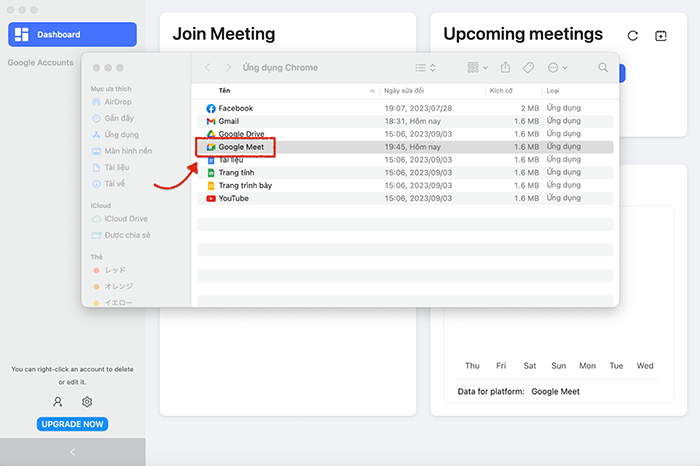Open Finder grouping dropdown

pyautogui.click(x=477, y=67)
